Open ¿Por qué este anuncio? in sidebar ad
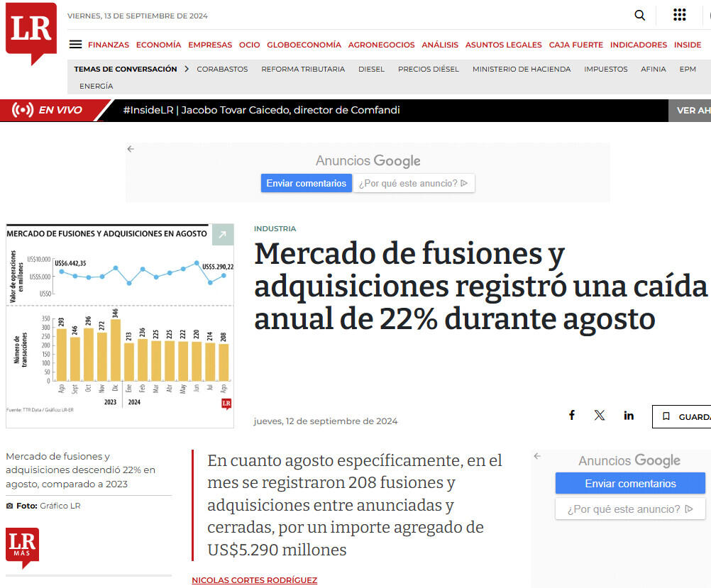Image resolution: width=711 pixels, height=588 pixels. coord(629,509)
